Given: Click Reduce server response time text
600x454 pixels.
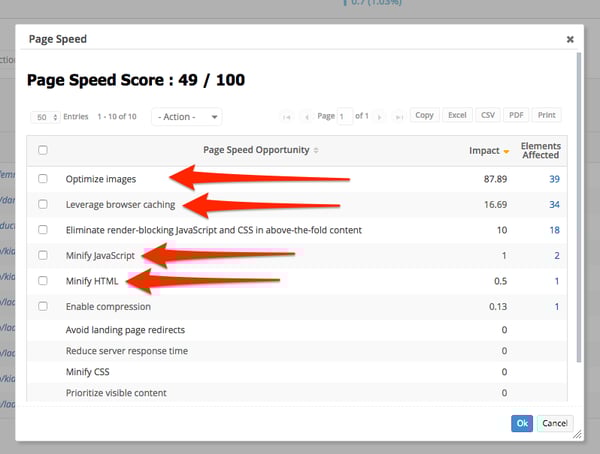Looking at the screenshot, I should click(127, 351).
